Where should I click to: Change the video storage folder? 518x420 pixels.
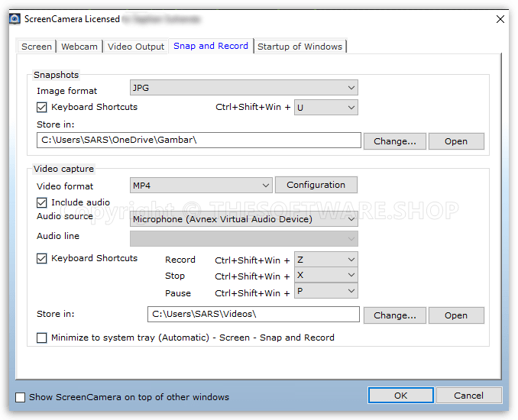coord(394,315)
